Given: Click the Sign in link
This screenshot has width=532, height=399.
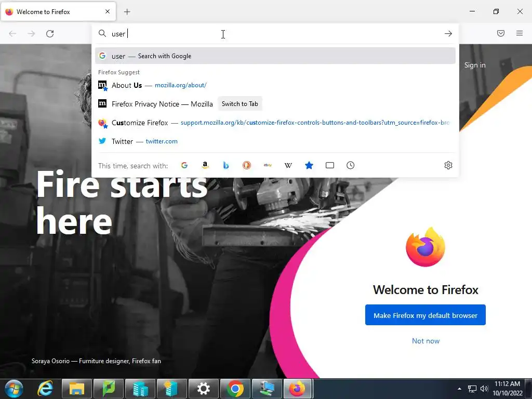Looking at the screenshot, I should [475, 65].
